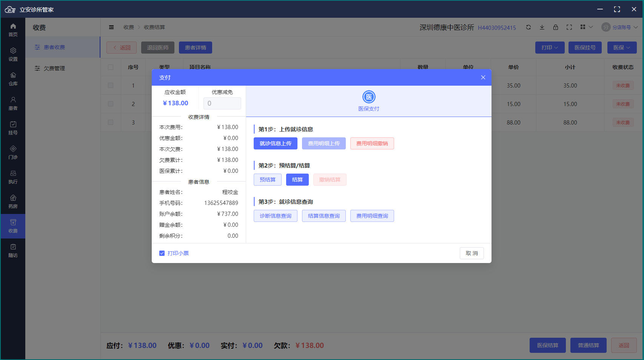Click the 未收费 status in row 1
The width and height of the screenshot is (644, 360).
point(623,86)
